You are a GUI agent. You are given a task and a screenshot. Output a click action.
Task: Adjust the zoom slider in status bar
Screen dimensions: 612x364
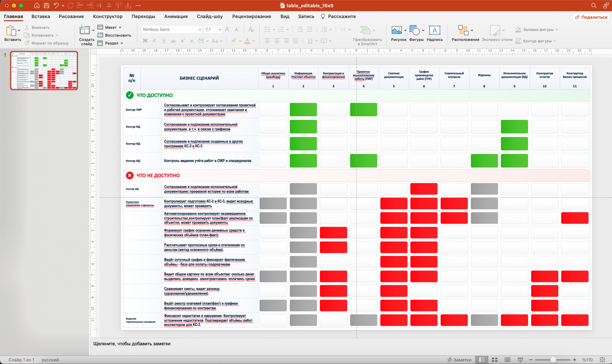click(x=552, y=360)
